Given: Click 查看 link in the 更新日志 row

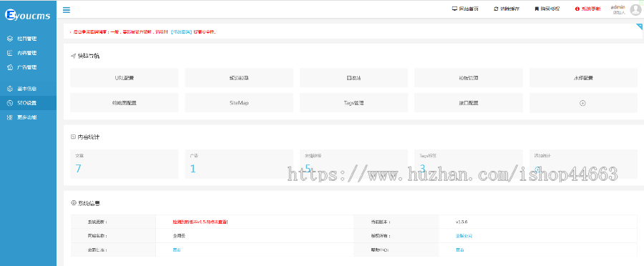Looking at the screenshot, I should pos(177,250).
